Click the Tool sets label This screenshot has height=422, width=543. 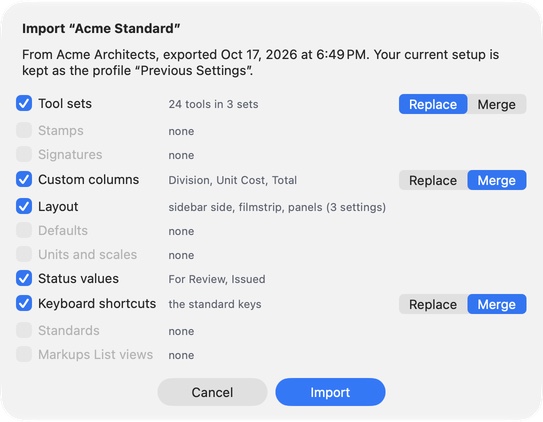[65, 104]
